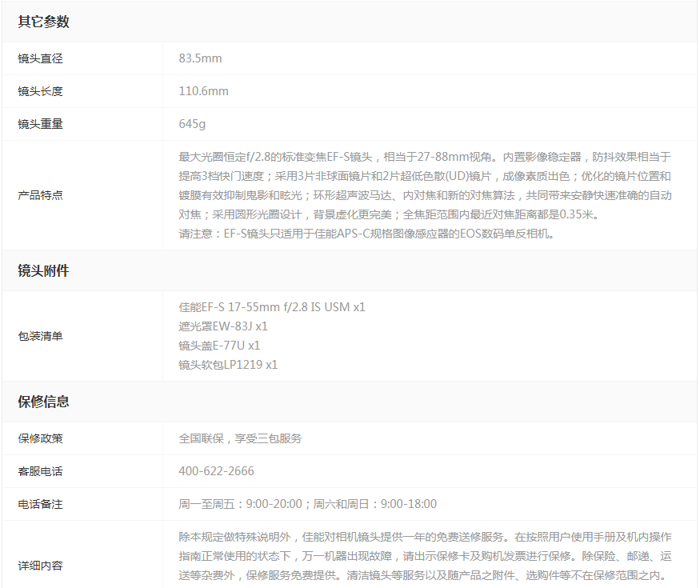Click the 请注意 EF-S lens compatibility note
Viewport: 700px width, 588px height.
pyautogui.click(x=366, y=234)
